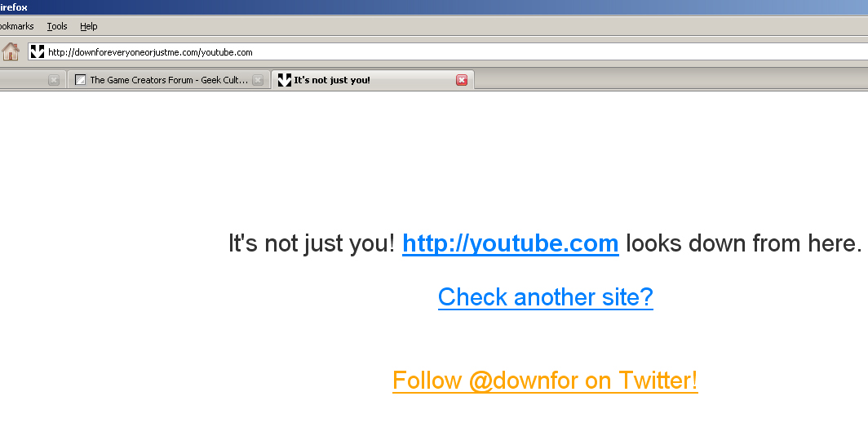Image resolution: width=868 pixels, height=423 pixels.
Task: Open the "Follow @downfor on Twitter!" link
Action: point(545,381)
